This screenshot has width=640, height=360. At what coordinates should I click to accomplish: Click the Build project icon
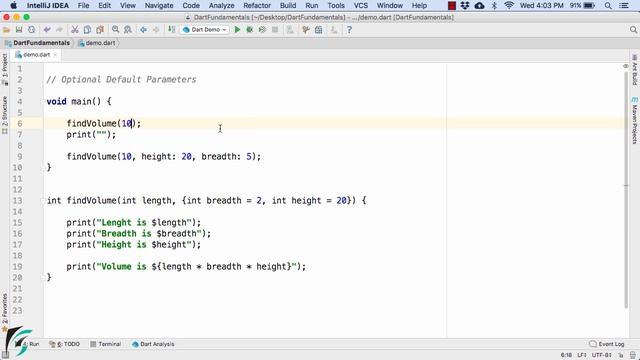click(x=171, y=30)
